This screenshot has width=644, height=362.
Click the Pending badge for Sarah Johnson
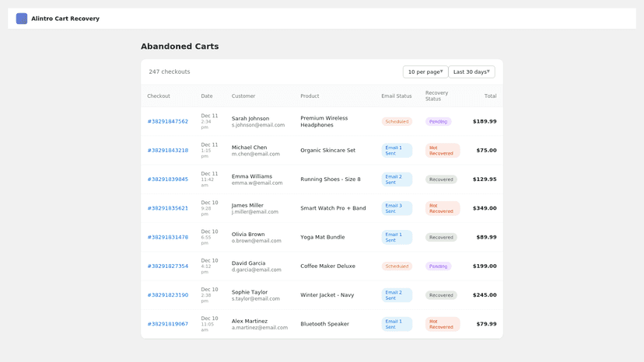coord(438,121)
